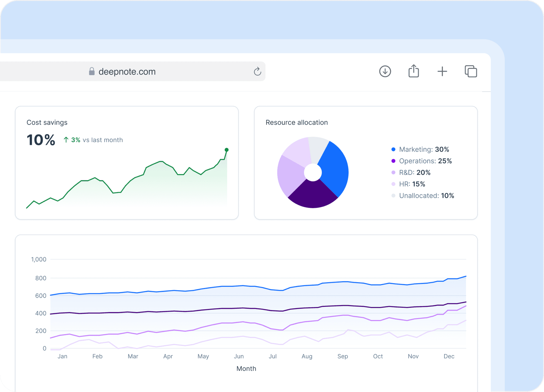Reload page with refresh icon
Screen dimensions: 544x392
point(257,72)
